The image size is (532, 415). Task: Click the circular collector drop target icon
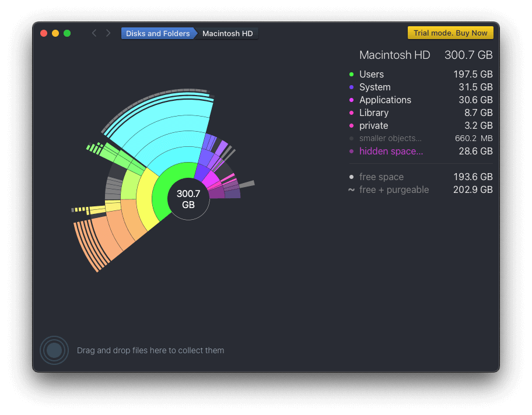[x=54, y=350]
